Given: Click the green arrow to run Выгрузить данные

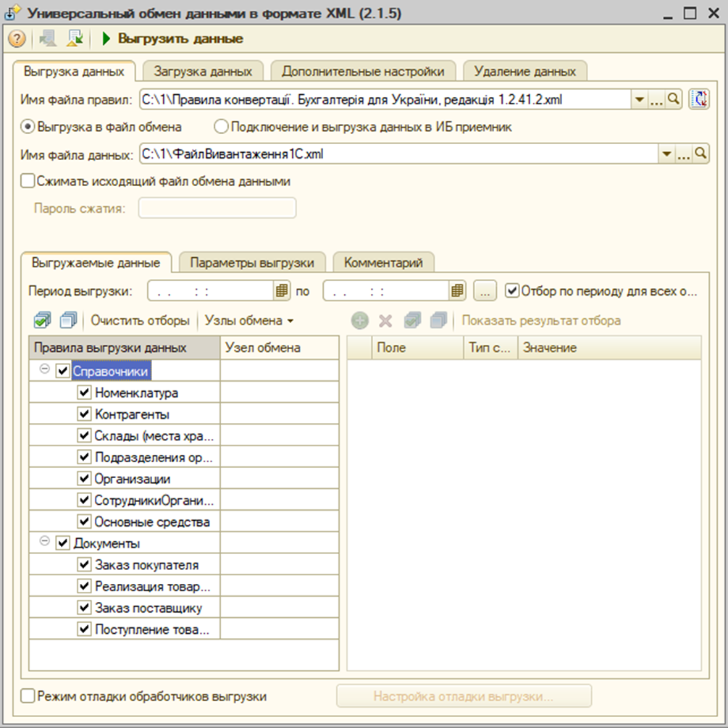Looking at the screenshot, I should point(106,40).
